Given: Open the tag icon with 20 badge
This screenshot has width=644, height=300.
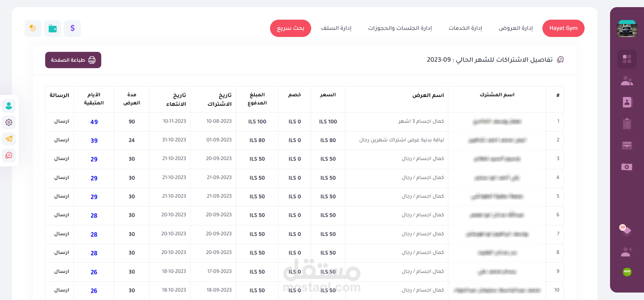Looking at the screenshot, I should [x=626, y=230].
